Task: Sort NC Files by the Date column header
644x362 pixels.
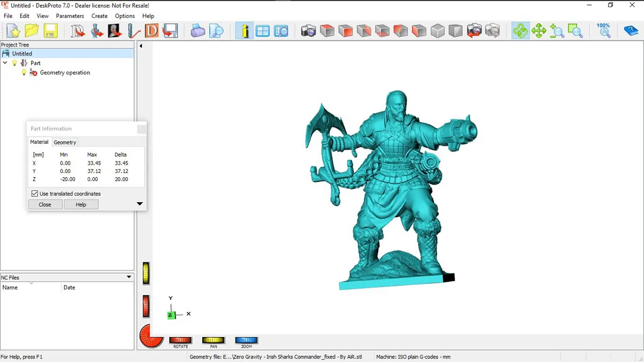Action: point(98,287)
